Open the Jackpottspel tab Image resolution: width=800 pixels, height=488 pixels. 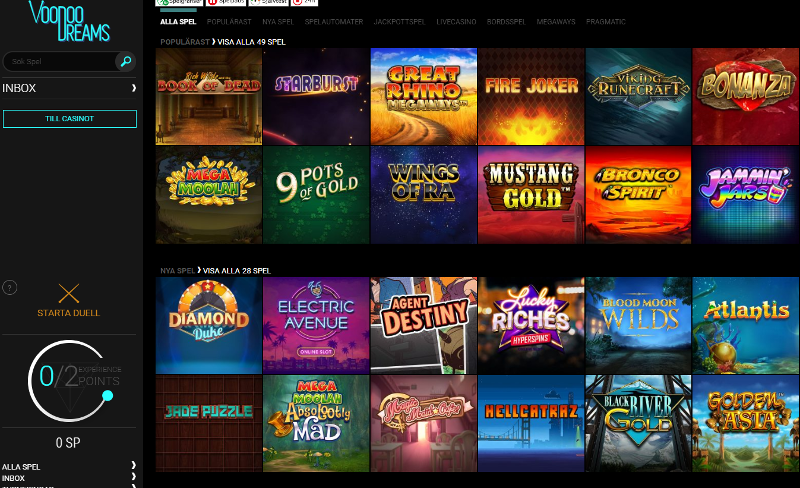(x=399, y=22)
